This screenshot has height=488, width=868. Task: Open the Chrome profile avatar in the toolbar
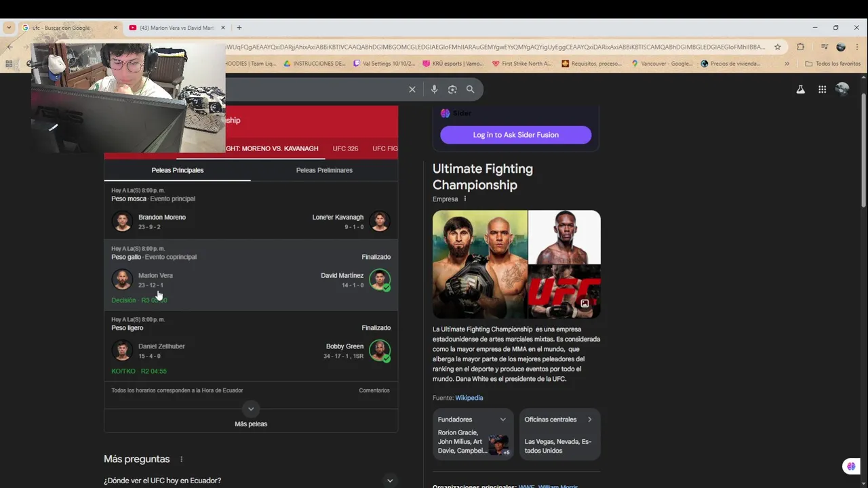(x=841, y=47)
